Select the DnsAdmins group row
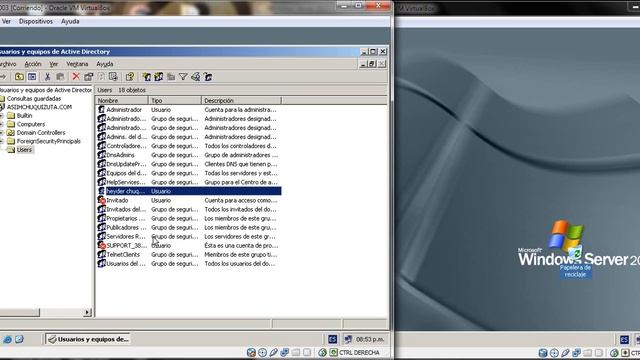 click(x=189, y=155)
